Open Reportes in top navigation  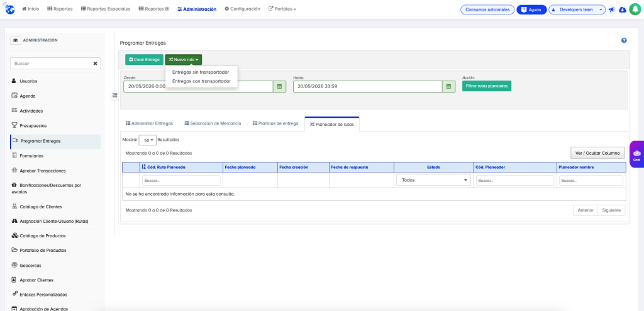tap(60, 9)
